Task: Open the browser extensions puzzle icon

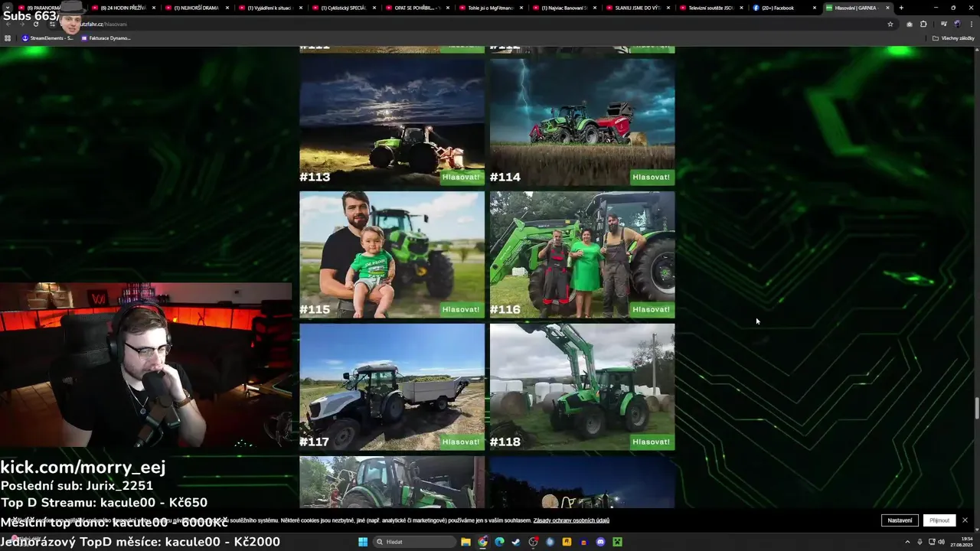Action: (923, 24)
